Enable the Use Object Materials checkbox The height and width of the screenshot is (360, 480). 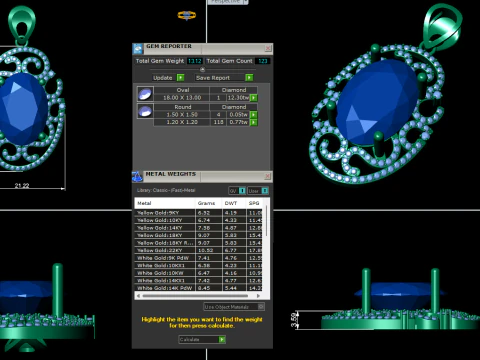(x=261, y=306)
